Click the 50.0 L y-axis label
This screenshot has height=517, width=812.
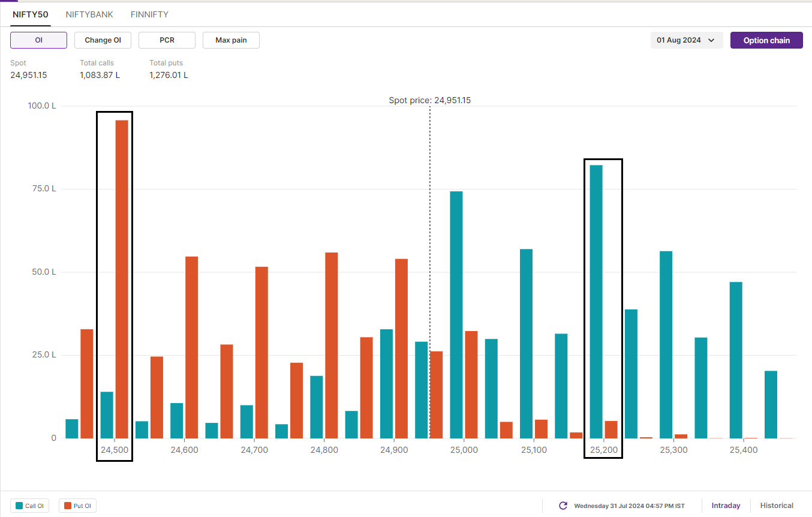pyautogui.click(x=44, y=272)
